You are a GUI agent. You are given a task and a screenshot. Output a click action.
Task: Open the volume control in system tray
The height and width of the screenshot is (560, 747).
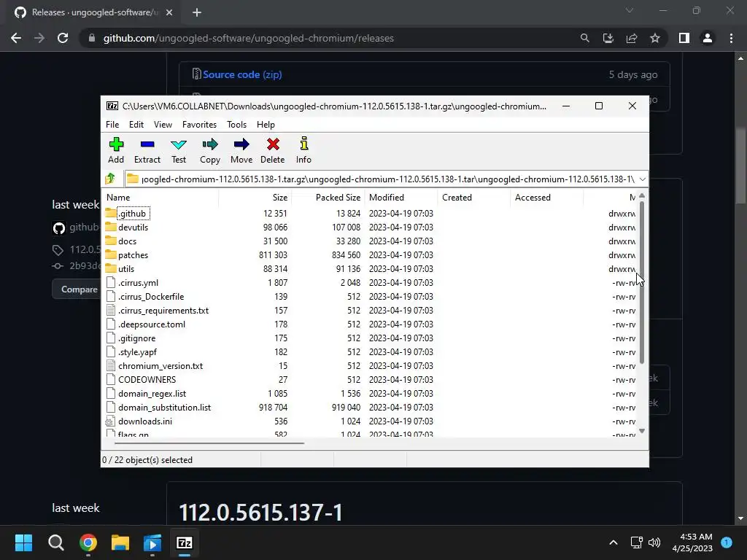click(x=654, y=542)
